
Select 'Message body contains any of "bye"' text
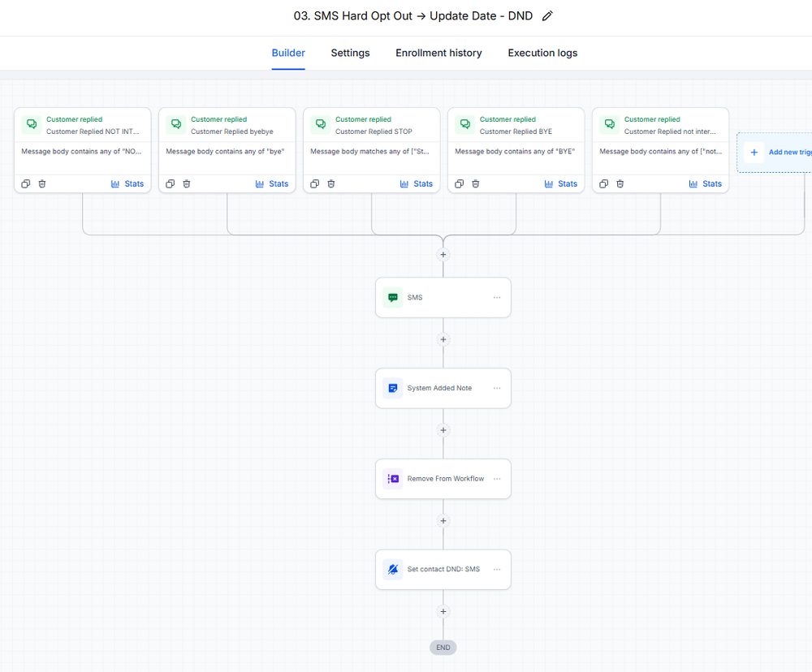[x=225, y=152]
